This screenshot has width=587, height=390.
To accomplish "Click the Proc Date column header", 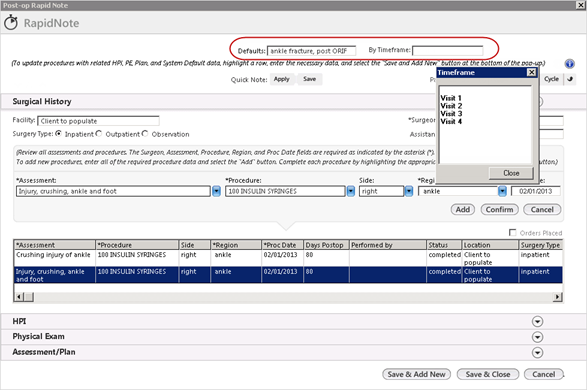I will pos(282,245).
